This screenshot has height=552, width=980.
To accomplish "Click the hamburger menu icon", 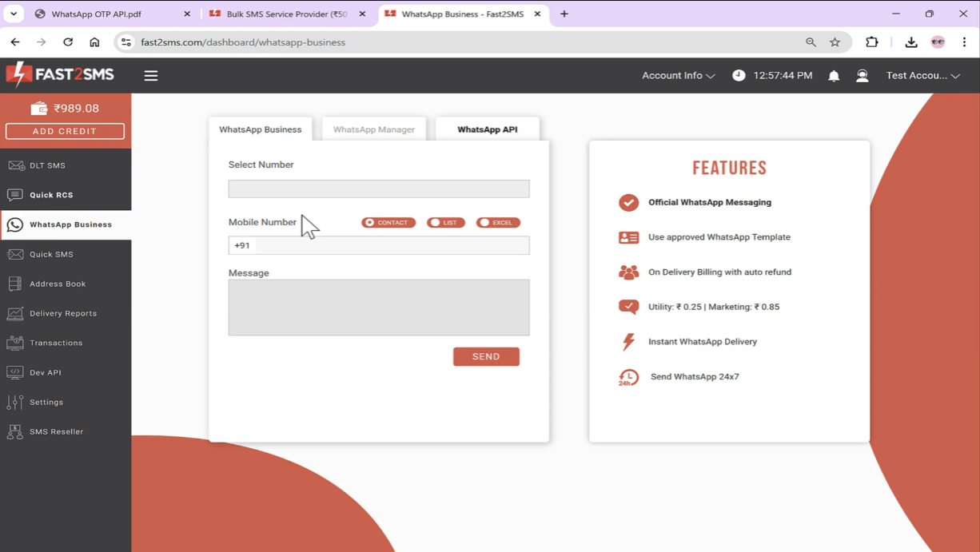I will 151,76.
